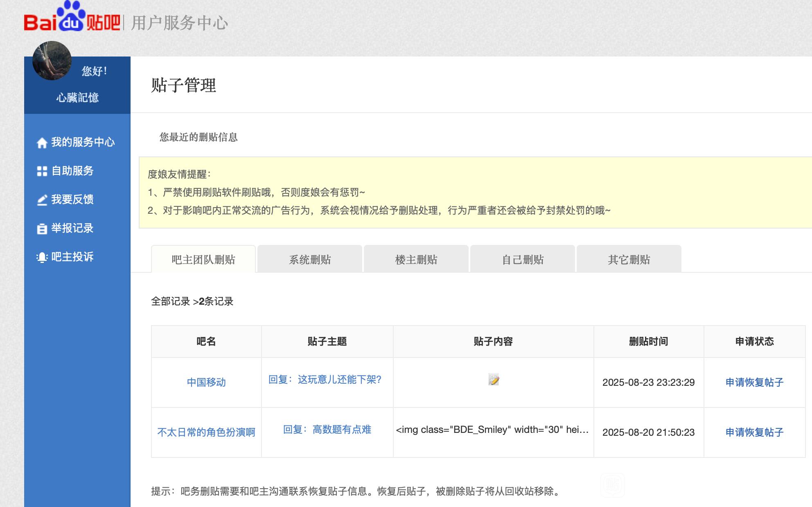The width and height of the screenshot is (812, 507).
Task: Open the 自己删贴 tab
Action: click(x=523, y=260)
